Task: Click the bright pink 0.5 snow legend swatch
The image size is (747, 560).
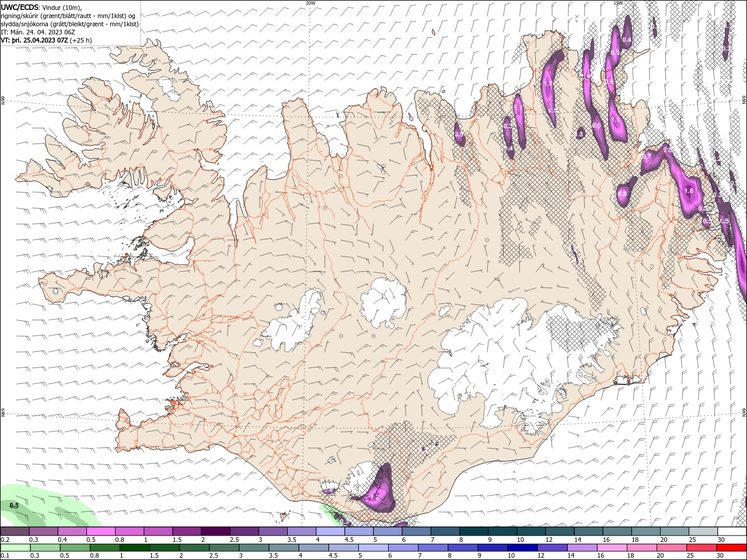Action: pos(100,531)
